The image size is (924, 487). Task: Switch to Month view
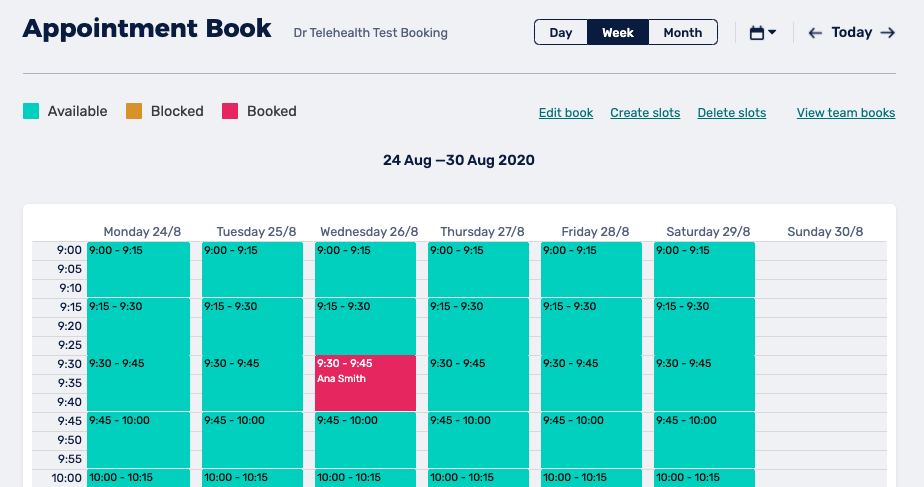click(683, 33)
